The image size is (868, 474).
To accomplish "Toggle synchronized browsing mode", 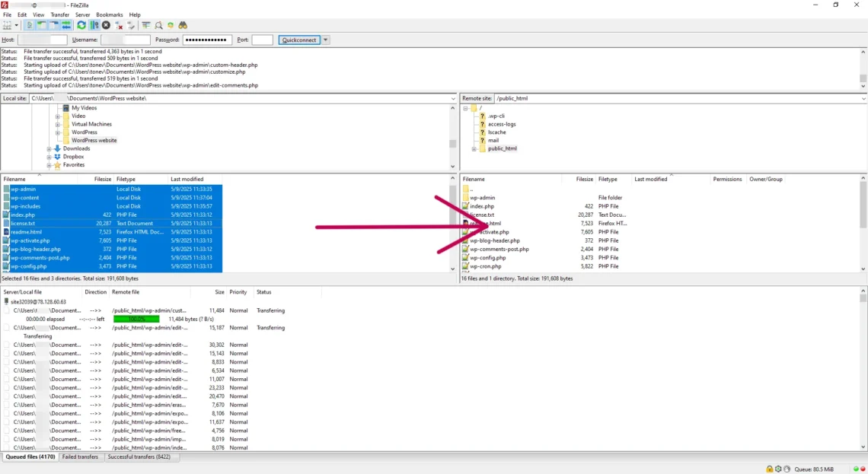I will pos(171,25).
